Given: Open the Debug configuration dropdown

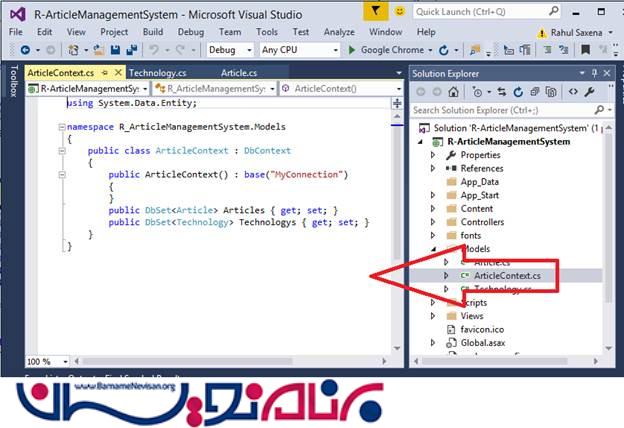Looking at the screenshot, I should coord(229,49).
